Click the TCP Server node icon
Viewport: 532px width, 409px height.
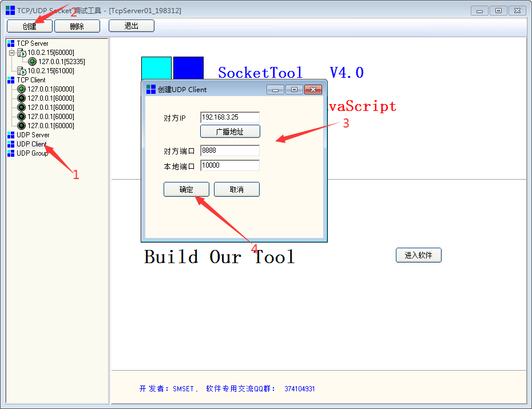11,43
